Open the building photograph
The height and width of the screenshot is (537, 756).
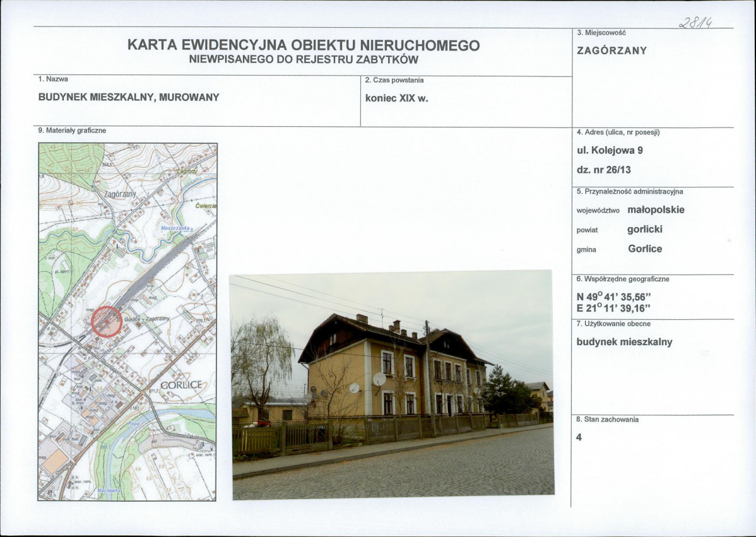[x=393, y=385]
